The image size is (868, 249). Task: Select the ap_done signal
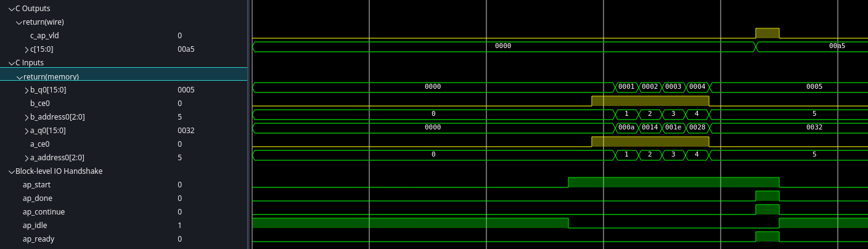(x=123, y=198)
